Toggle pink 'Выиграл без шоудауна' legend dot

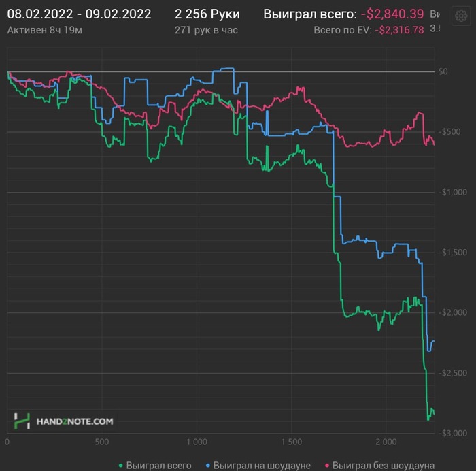pos(327,466)
